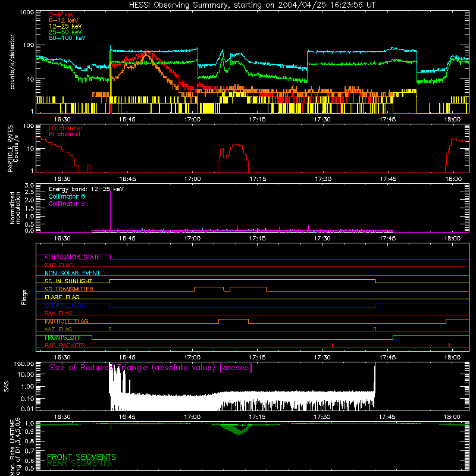
Task: Select the SC_IN_SUNLIGHT flag label
Action: tap(68, 281)
